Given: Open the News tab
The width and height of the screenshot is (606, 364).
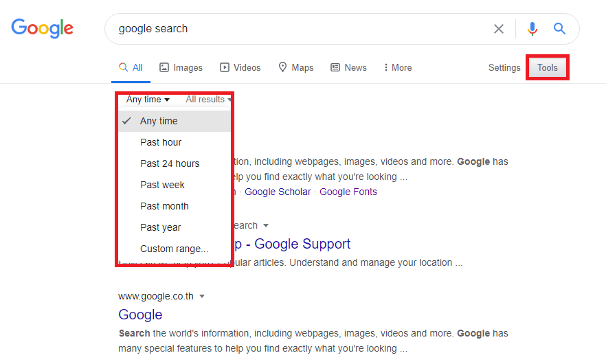Looking at the screenshot, I should (349, 67).
